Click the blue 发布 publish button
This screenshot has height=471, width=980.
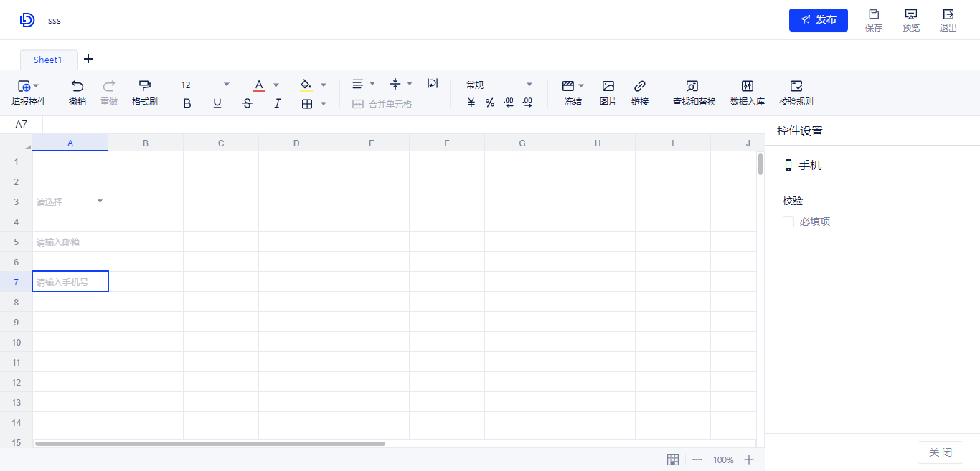[818, 20]
